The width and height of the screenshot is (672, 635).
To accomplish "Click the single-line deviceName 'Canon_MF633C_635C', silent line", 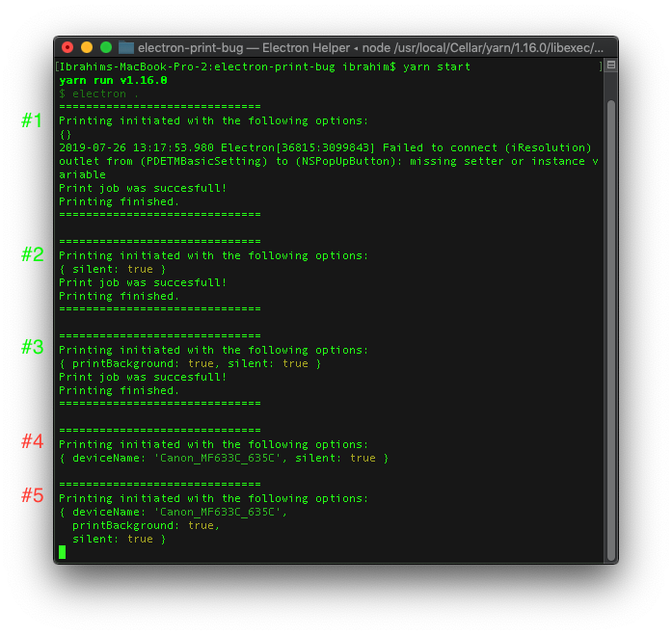I will coord(224,458).
